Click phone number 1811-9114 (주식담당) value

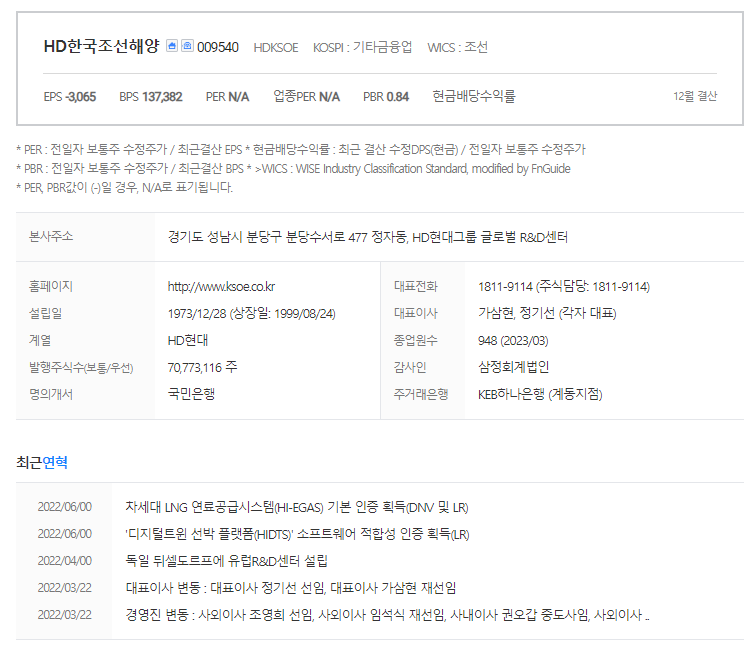point(564,287)
